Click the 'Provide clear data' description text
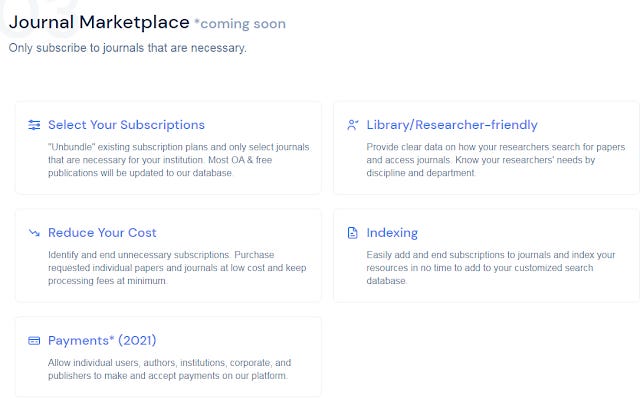Image resolution: width=640 pixels, height=399 pixels. coord(496,160)
